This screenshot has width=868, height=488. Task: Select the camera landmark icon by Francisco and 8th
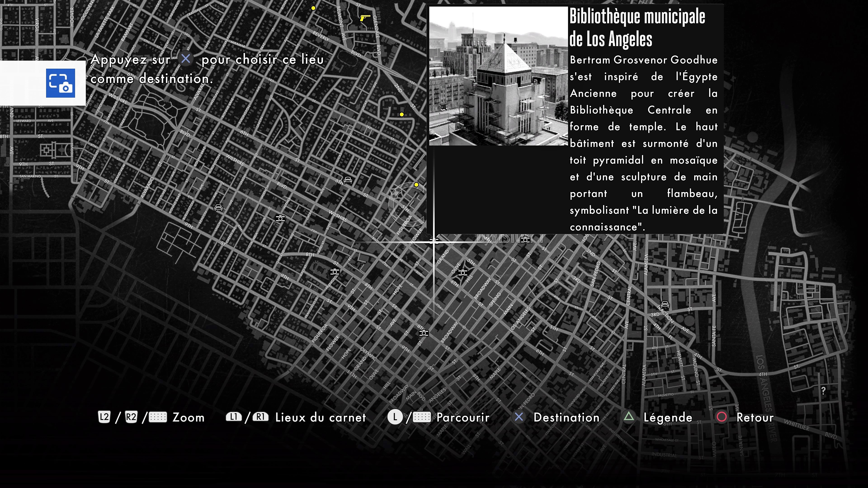click(x=335, y=271)
